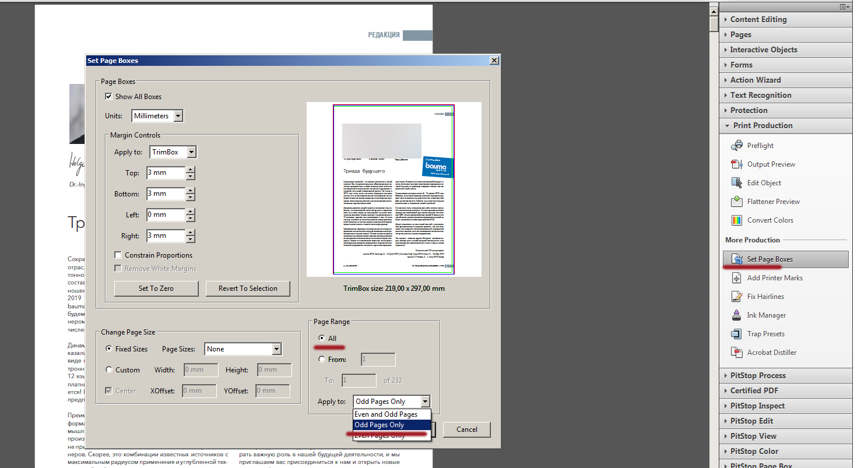Toggle the Show All Boxes checkbox
868x468 pixels.
[108, 97]
